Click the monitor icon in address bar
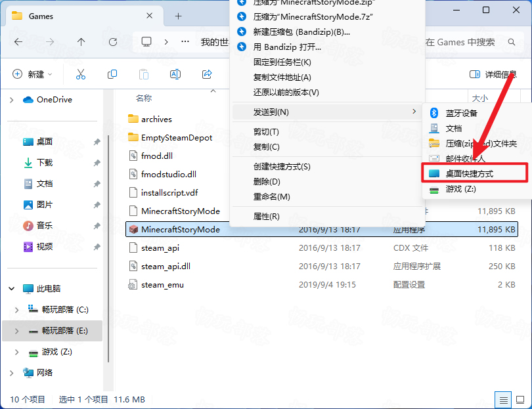The width and height of the screenshot is (532, 409). 146,42
